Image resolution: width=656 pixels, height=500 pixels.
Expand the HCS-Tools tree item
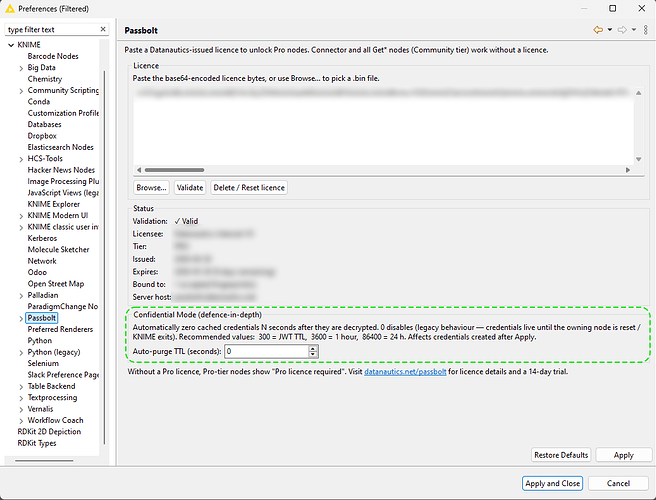pos(21,159)
